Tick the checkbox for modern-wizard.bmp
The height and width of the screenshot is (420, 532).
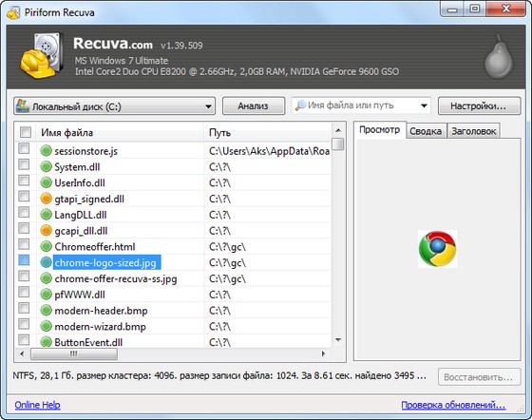(x=24, y=324)
